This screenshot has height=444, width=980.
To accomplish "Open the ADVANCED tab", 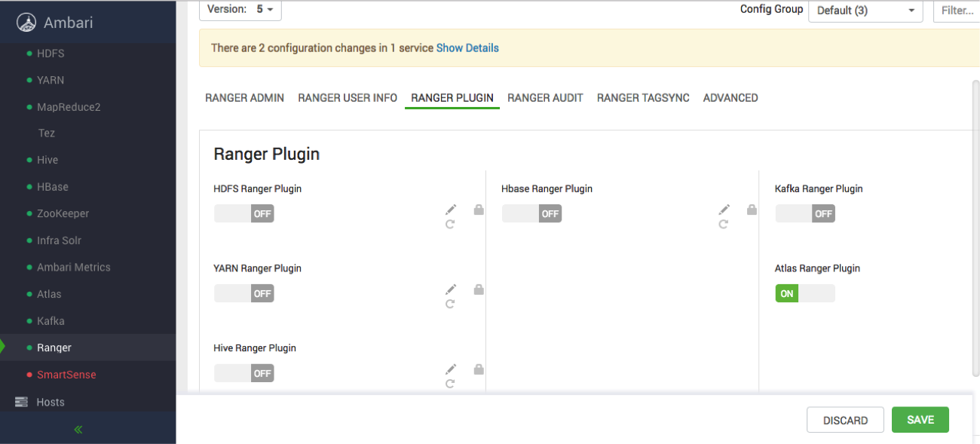I will [730, 98].
